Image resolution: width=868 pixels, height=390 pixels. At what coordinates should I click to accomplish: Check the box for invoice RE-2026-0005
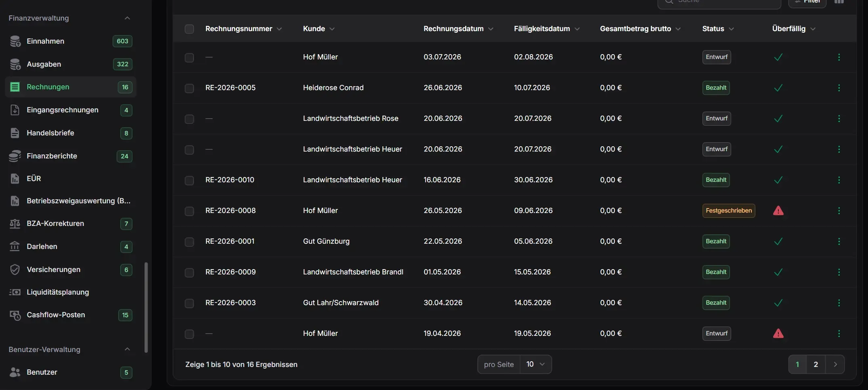(x=189, y=88)
